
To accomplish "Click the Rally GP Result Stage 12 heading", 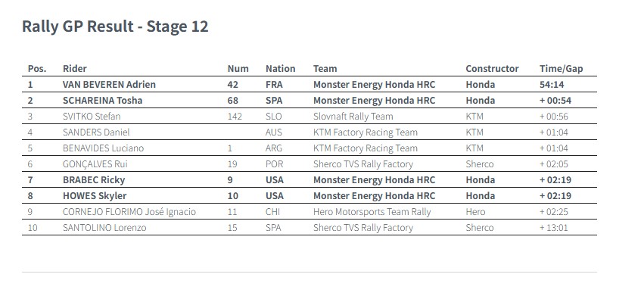I will pyautogui.click(x=115, y=26).
